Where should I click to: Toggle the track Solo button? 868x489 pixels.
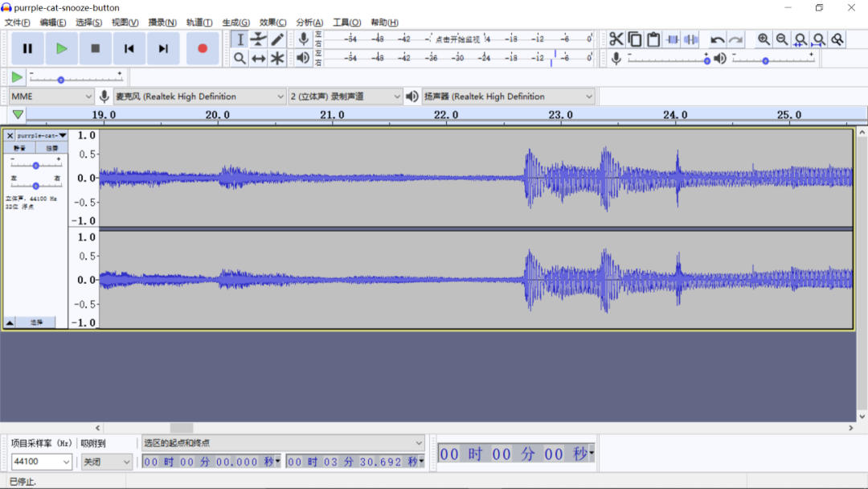pyautogui.click(x=52, y=148)
